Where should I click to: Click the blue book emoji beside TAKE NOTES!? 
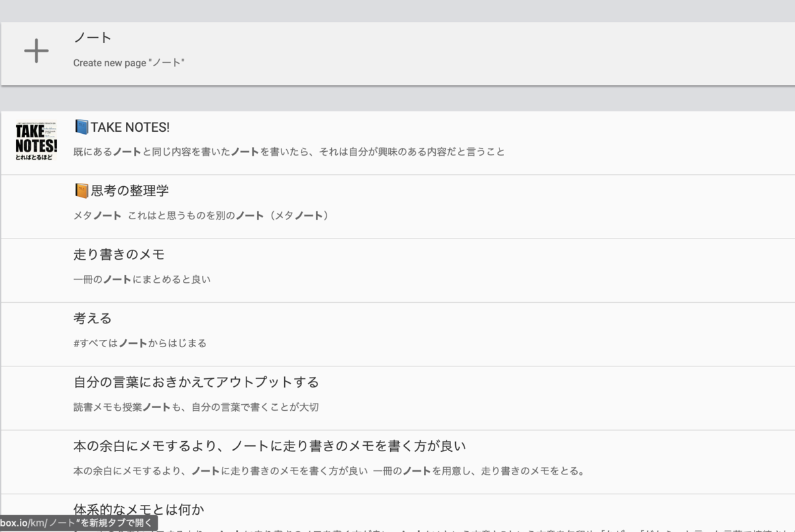point(81,127)
